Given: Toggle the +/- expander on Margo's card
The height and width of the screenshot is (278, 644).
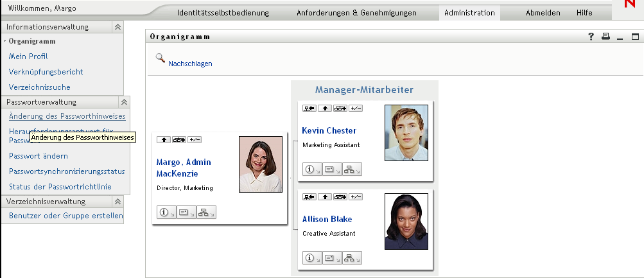Looking at the screenshot, I should pyautogui.click(x=195, y=140).
